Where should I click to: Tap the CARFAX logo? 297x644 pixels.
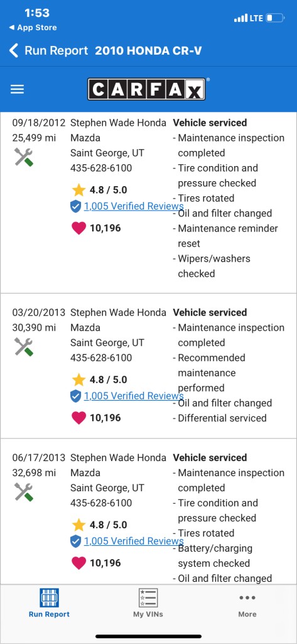(x=146, y=89)
